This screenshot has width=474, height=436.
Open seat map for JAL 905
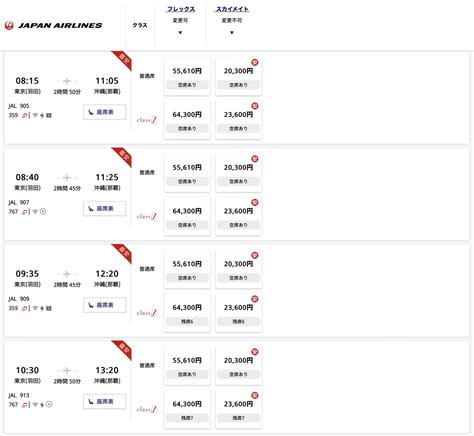[x=105, y=112]
